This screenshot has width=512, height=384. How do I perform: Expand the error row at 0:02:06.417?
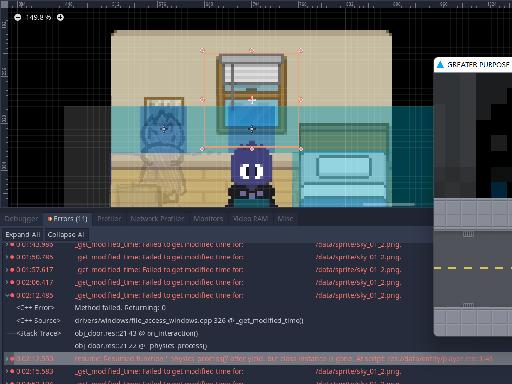pos(7,282)
